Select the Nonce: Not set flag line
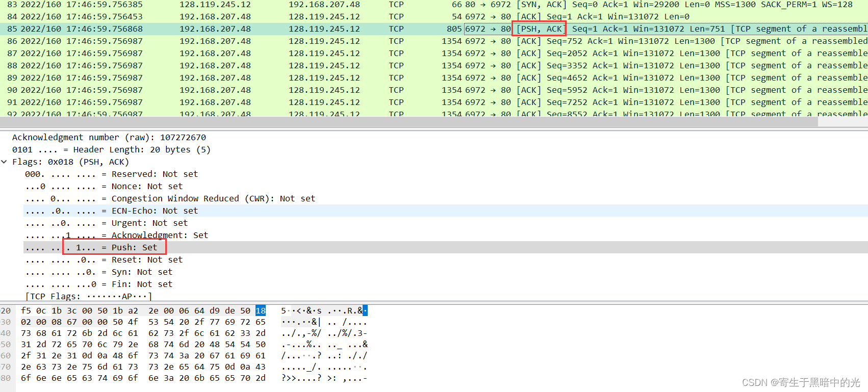868x392 pixels. point(104,187)
